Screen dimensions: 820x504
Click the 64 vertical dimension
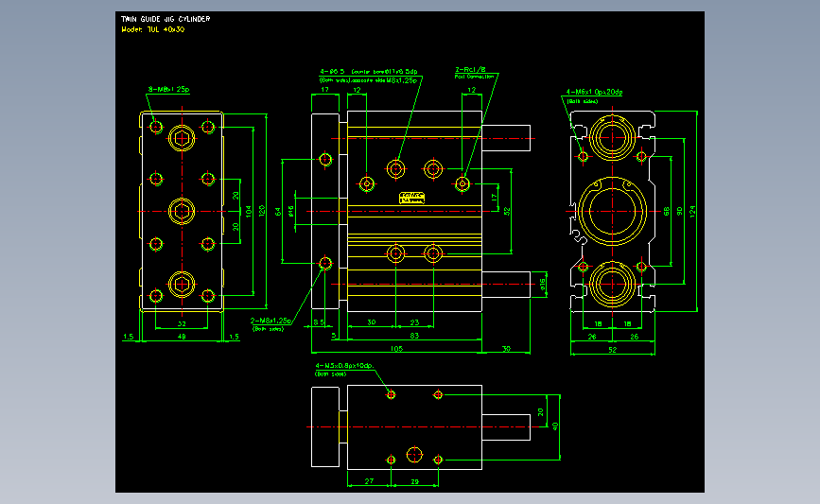point(278,212)
